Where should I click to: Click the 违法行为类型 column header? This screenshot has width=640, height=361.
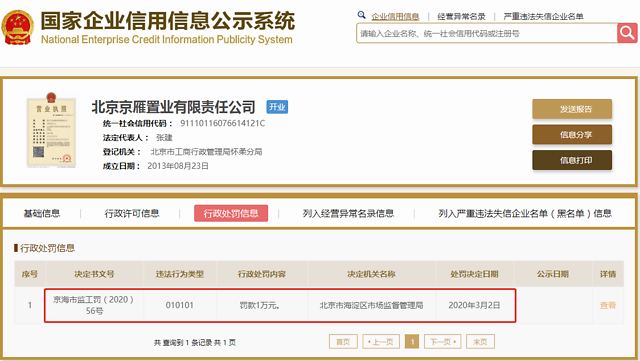180,274
